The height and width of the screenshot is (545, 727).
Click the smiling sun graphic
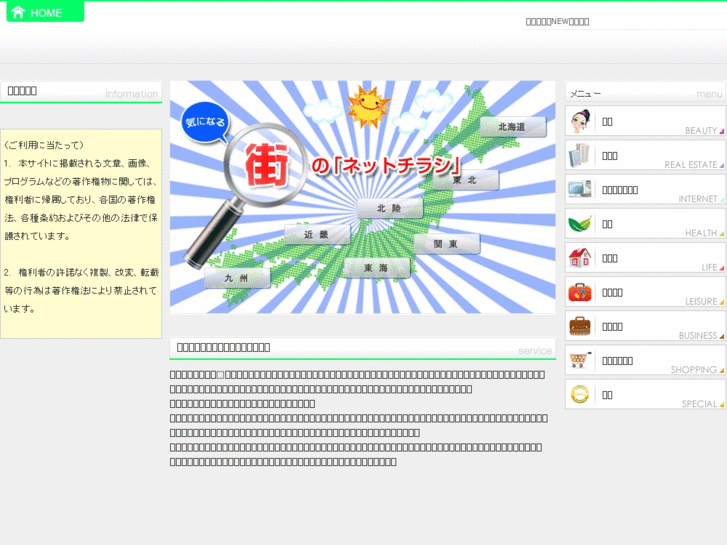tap(368, 106)
